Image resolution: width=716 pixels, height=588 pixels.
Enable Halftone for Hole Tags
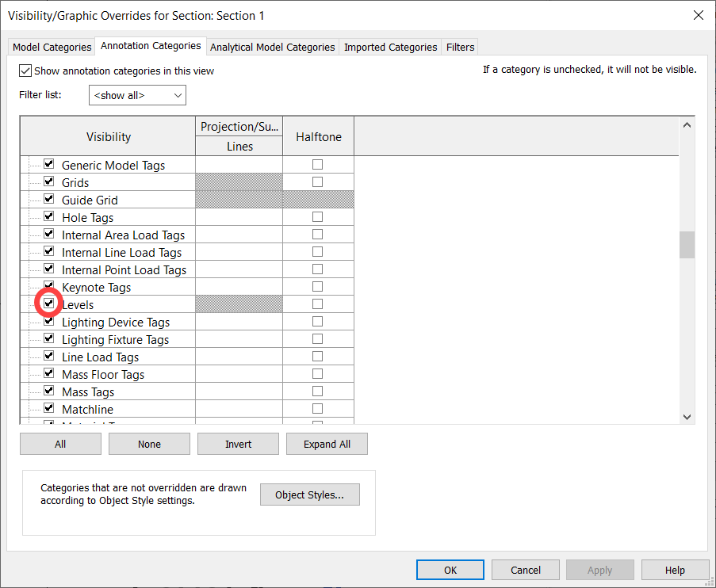(317, 216)
